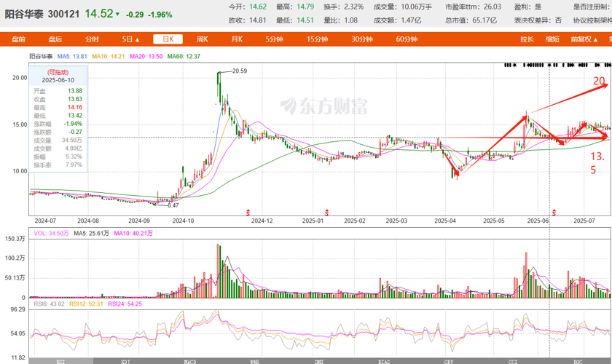The width and height of the screenshot is (612, 364).
Task: Select the 日K daily candlestick tab
Action: [168, 39]
